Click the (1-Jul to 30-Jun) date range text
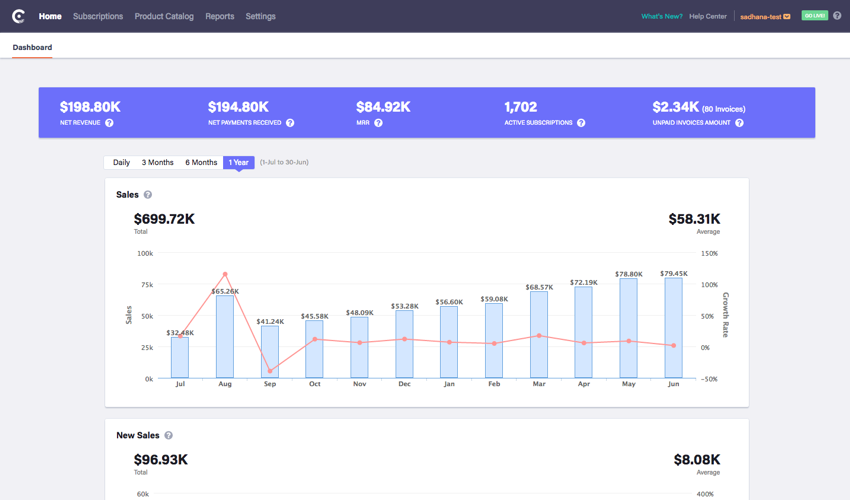The image size is (850, 500). point(284,162)
